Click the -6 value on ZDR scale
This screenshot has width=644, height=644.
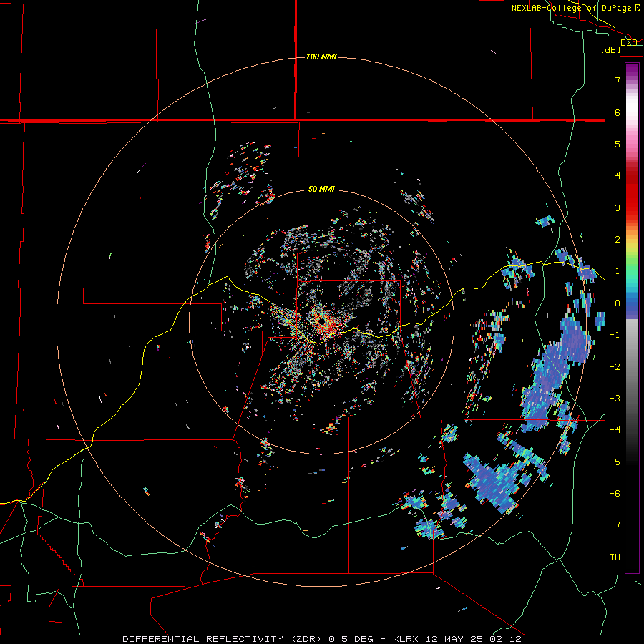pyautogui.click(x=615, y=494)
